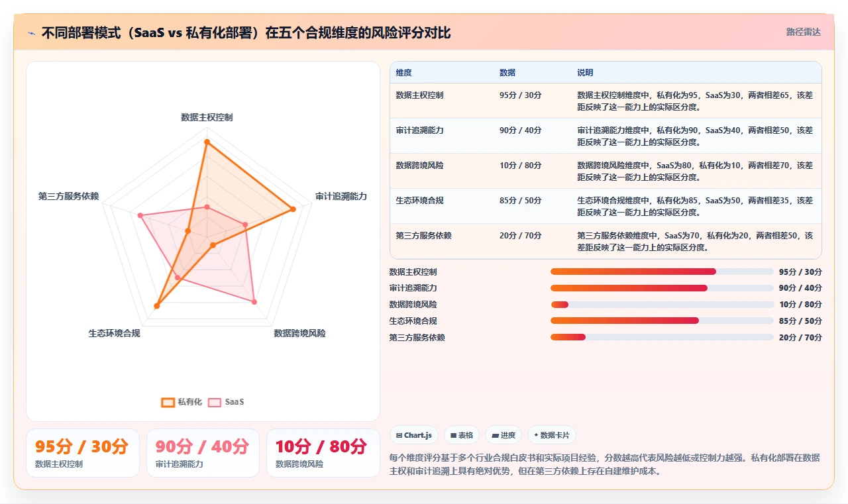Viewport: 848px width, 504px height.
Task: Click the orange 私有化 legend color box
Action: click(x=168, y=402)
